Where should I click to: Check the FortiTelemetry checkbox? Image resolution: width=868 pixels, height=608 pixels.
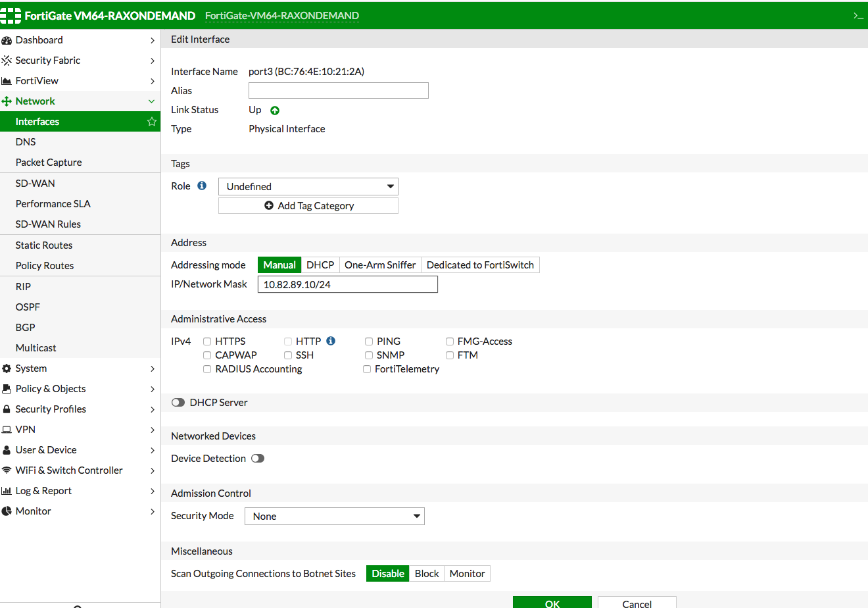coord(367,369)
